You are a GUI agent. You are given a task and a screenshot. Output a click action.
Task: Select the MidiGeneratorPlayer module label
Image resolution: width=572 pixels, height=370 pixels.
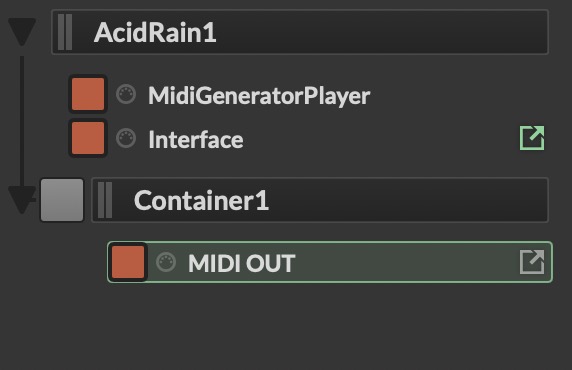click(259, 96)
